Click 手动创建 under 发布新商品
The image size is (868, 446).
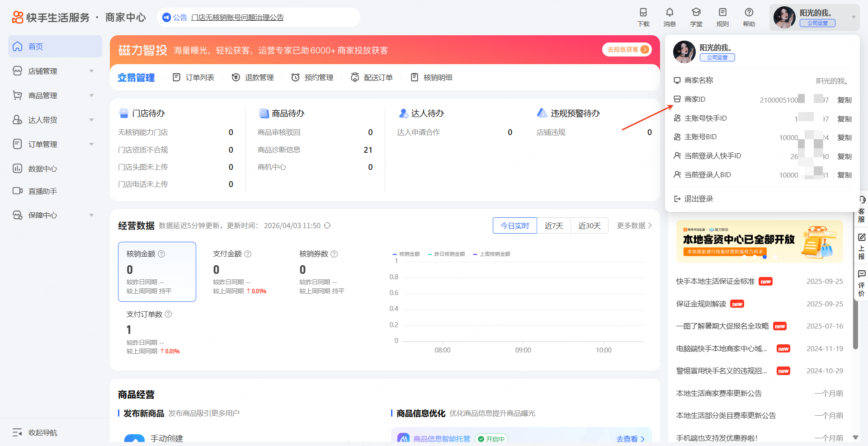[x=167, y=438]
